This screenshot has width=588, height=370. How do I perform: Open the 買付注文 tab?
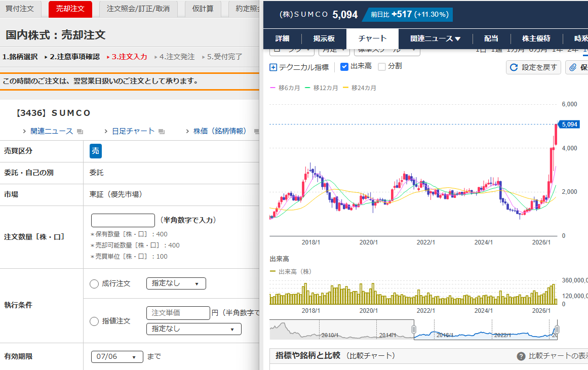20,9
